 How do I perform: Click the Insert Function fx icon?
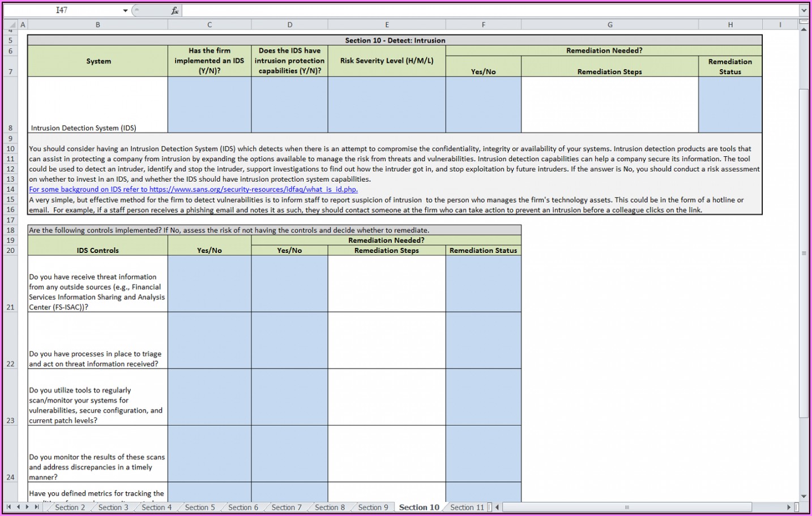(x=175, y=11)
